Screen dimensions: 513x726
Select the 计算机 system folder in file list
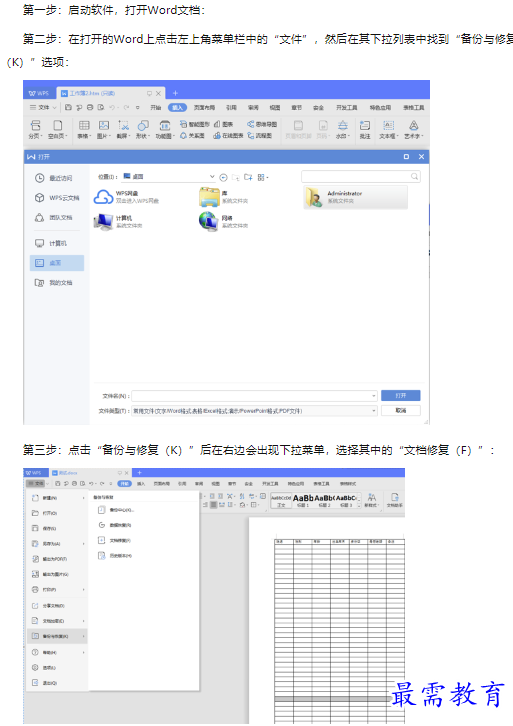point(118,221)
